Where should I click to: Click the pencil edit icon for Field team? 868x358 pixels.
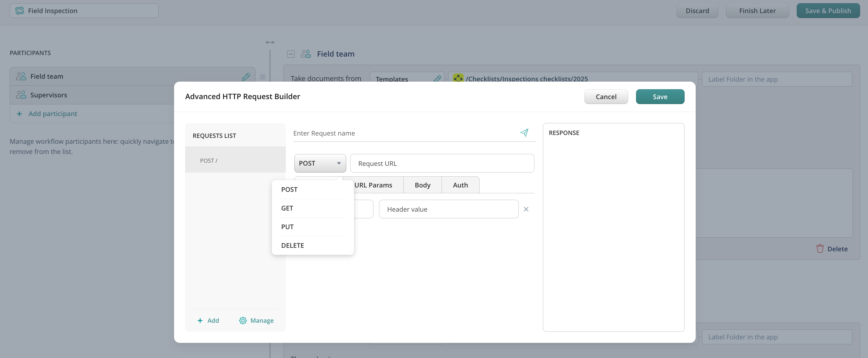coord(246,77)
